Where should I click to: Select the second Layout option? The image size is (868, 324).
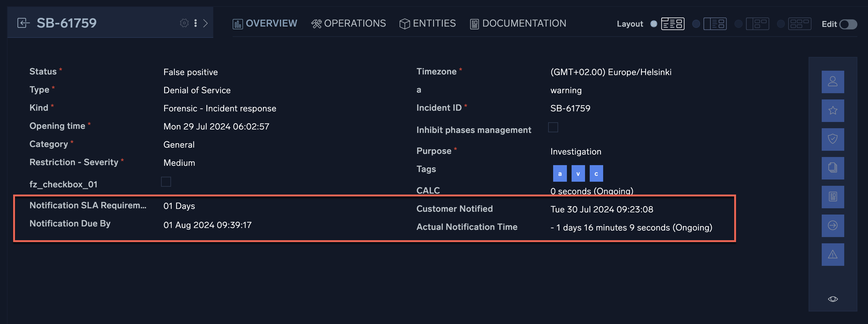pyautogui.click(x=715, y=24)
